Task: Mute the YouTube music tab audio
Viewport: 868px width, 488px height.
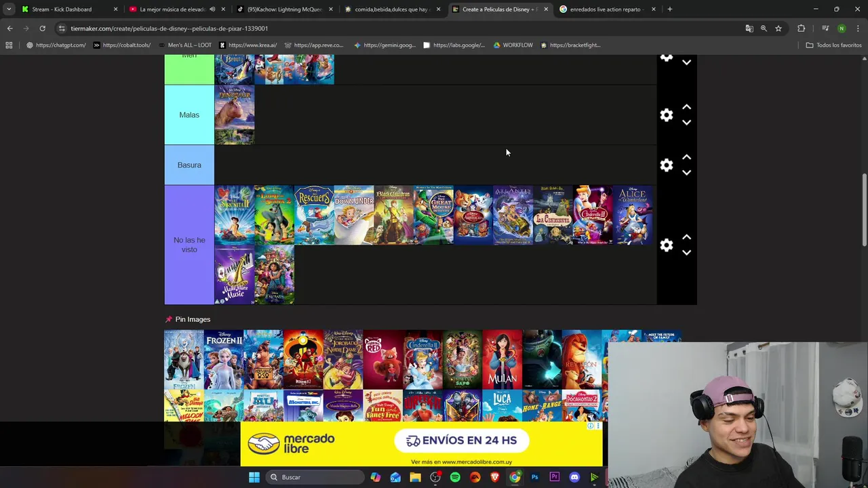Action: tap(212, 9)
